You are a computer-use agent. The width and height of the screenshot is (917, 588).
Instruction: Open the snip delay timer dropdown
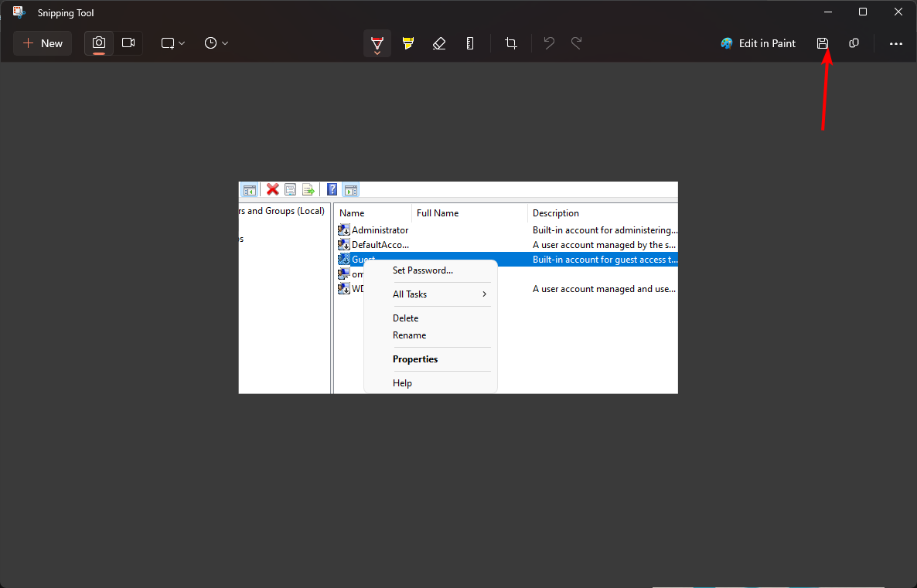tap(216, 43)
